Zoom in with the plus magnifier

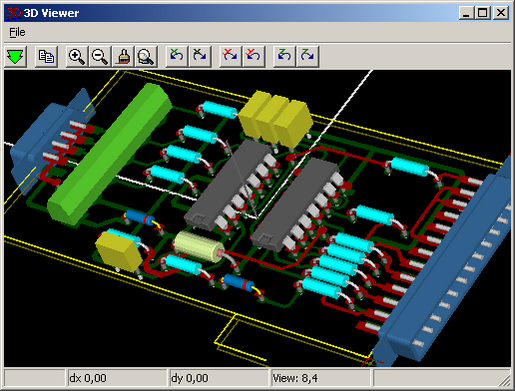point(77,57)
